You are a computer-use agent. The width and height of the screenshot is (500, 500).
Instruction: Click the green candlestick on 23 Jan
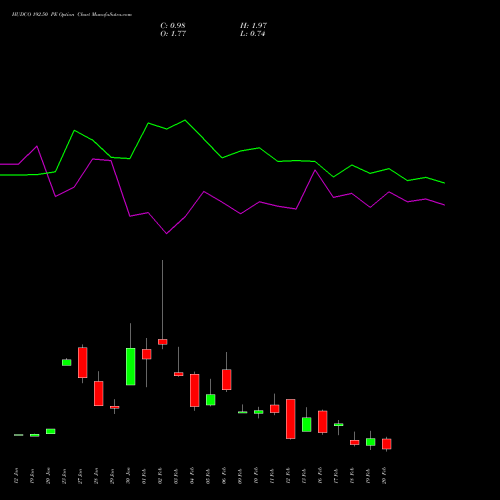click(x=67, y=363)
